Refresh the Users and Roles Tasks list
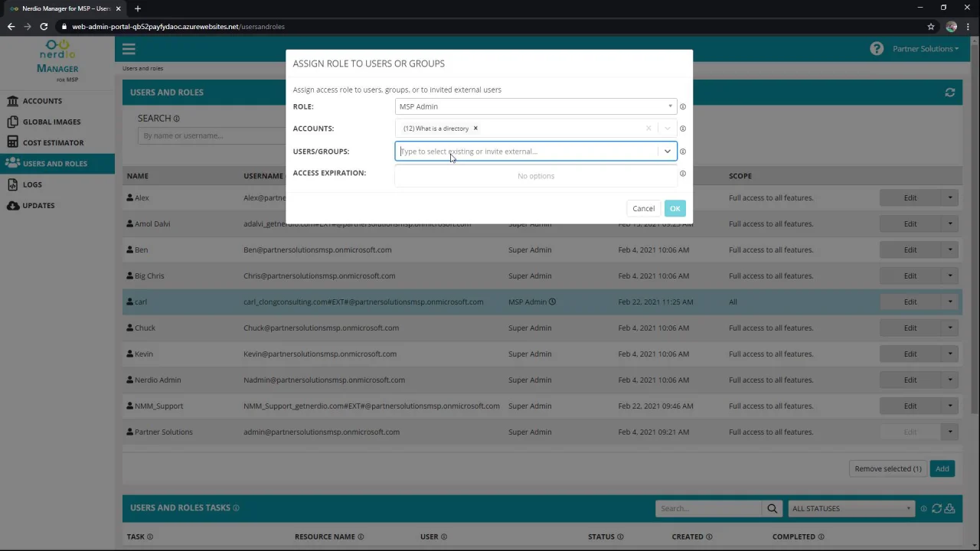 (936, 508)
